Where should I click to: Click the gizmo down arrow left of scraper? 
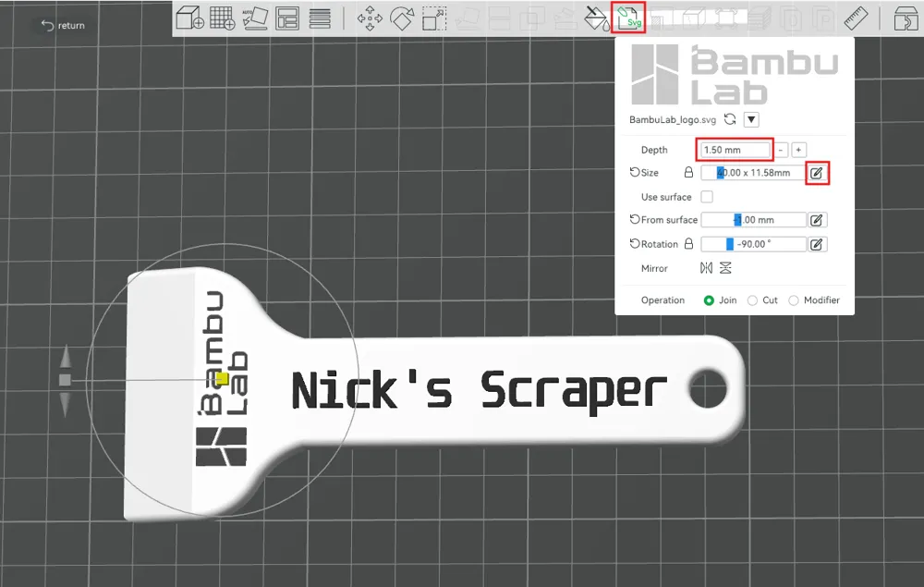click(x=66, y=404)
